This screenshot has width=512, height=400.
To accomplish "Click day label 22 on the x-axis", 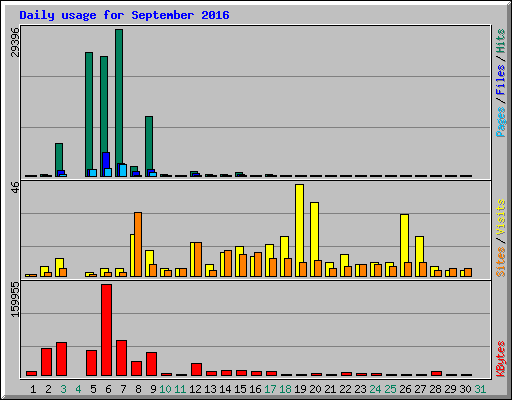I will tap(345, 389).
